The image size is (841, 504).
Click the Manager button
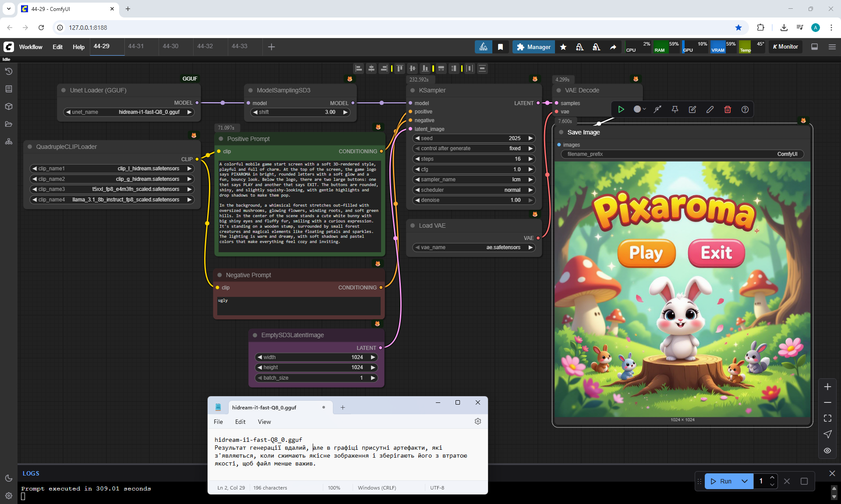pyautogui.click(x=534, y=47)
